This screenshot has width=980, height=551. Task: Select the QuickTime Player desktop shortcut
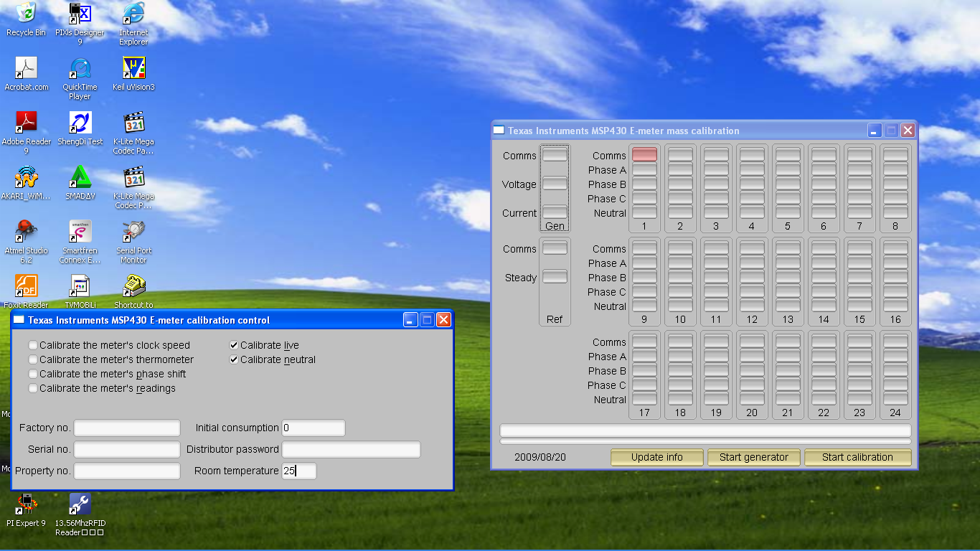click(80, 78)
